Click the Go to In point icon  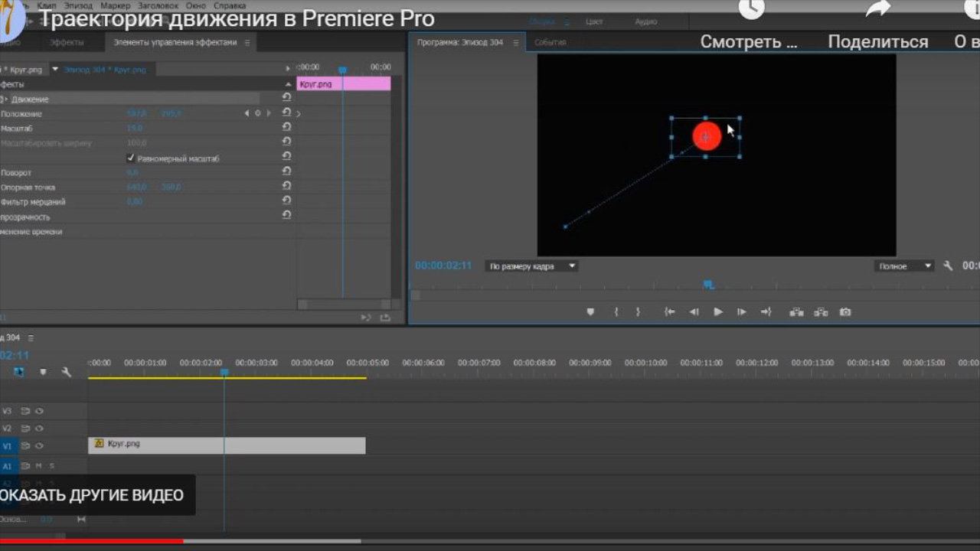click(670, 312)
